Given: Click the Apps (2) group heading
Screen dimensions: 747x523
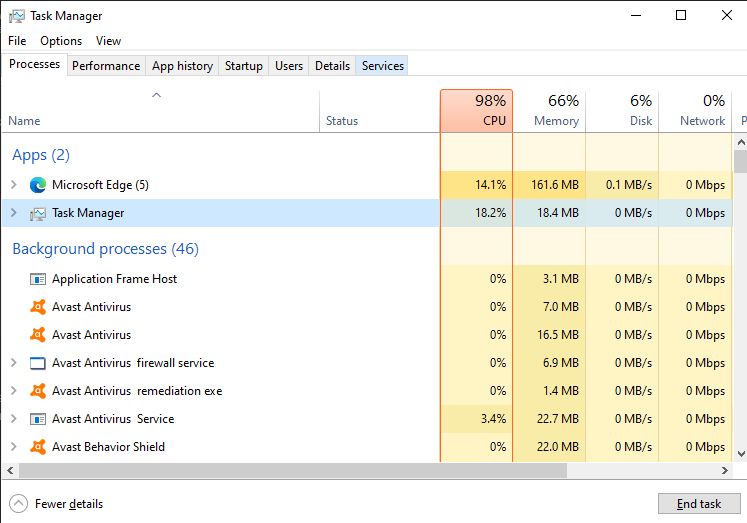Looking at the screenshot, I should coord(41,155).
